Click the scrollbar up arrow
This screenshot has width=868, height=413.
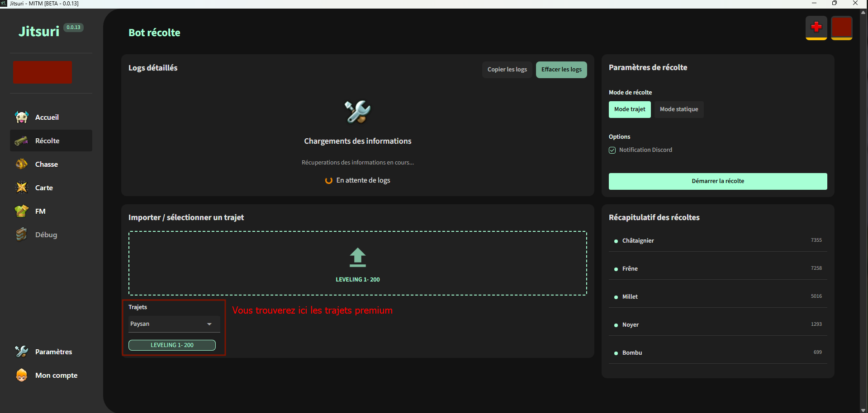(x=863, y=12)
